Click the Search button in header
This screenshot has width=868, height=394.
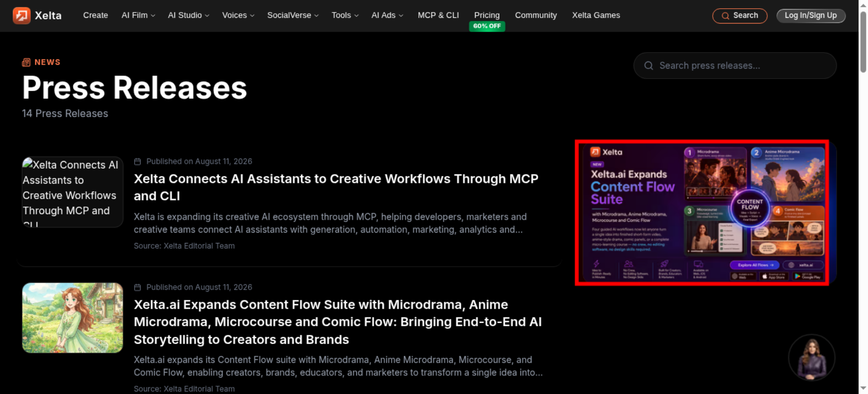[x=740, y=16]
